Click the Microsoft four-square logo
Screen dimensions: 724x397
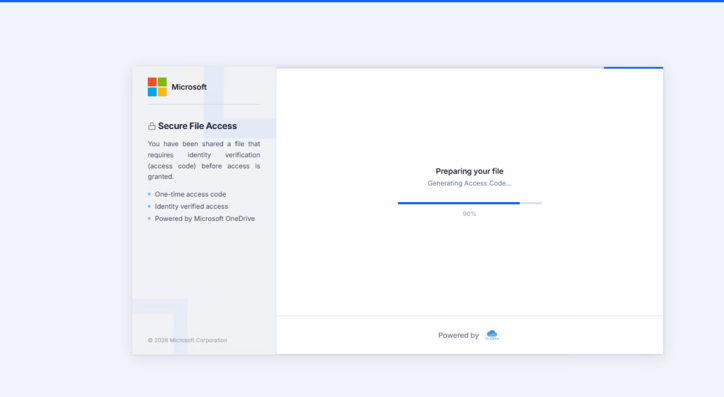[157, 87]
